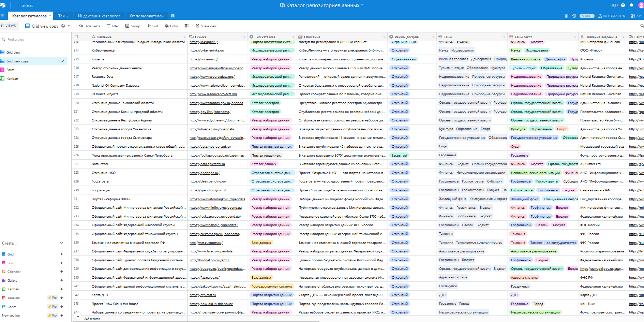Image resolution: width=644 pixels, height=322 pixels.
Task: Add a new table with the plus icon
Action: tap(173, 16)
